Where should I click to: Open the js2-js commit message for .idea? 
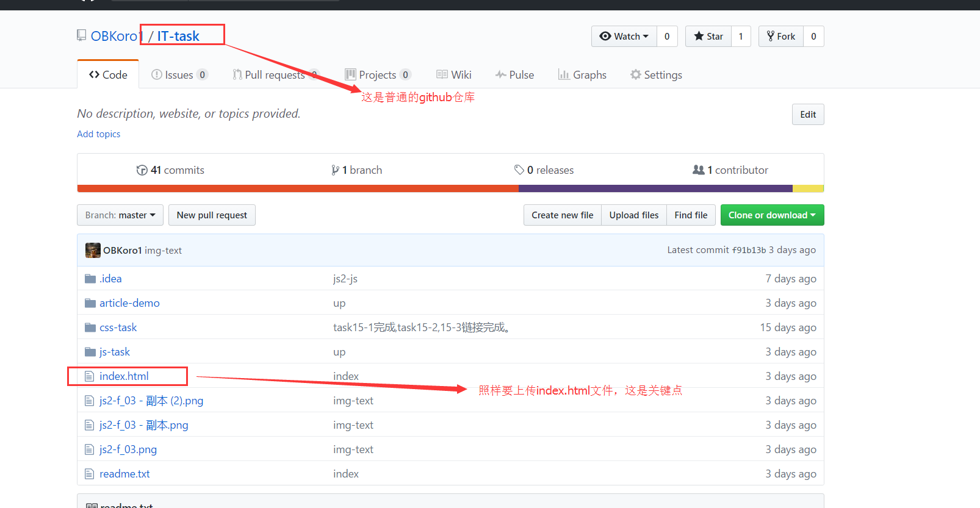coord(345,278)
